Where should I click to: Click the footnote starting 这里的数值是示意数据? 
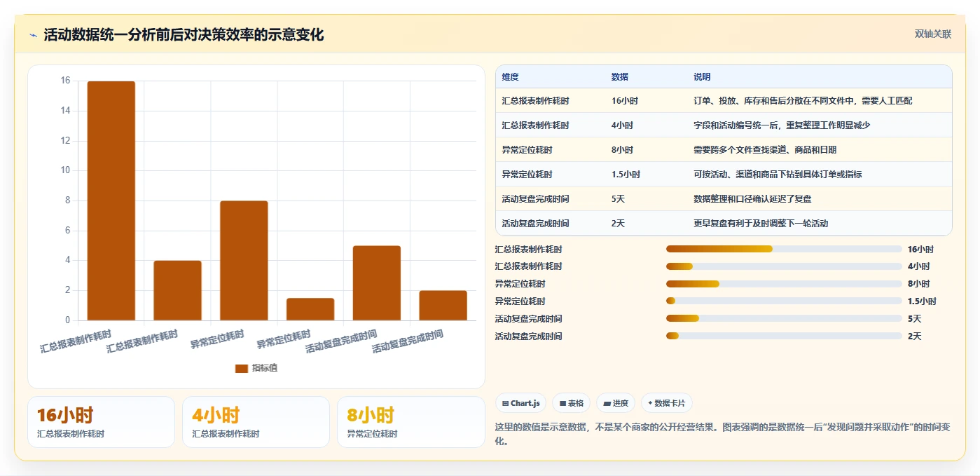(x=722, y=434)
